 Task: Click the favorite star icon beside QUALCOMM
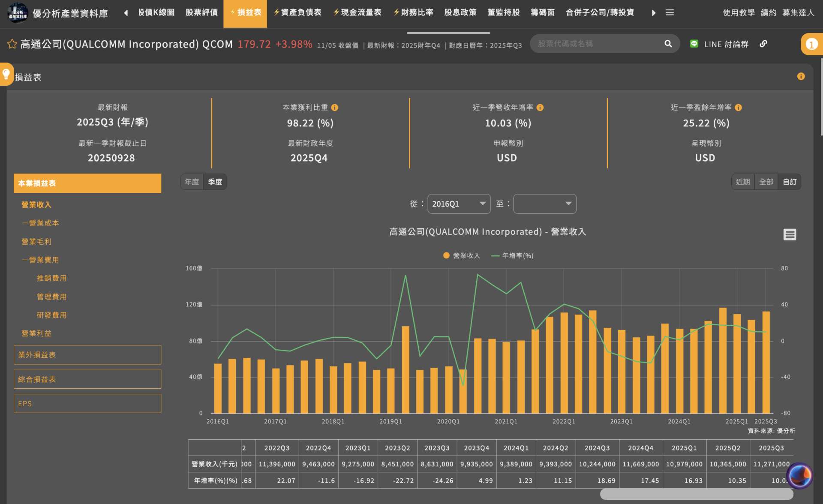point(12,44)
